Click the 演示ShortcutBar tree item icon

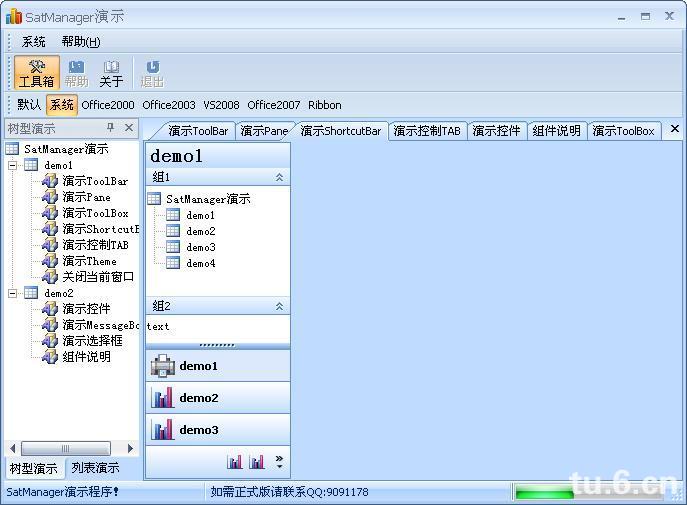[x=50, y=229]
